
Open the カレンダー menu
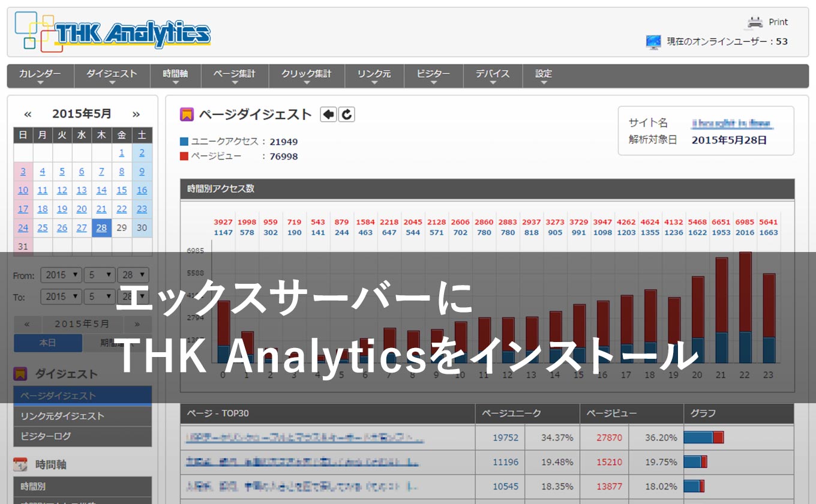40,76
